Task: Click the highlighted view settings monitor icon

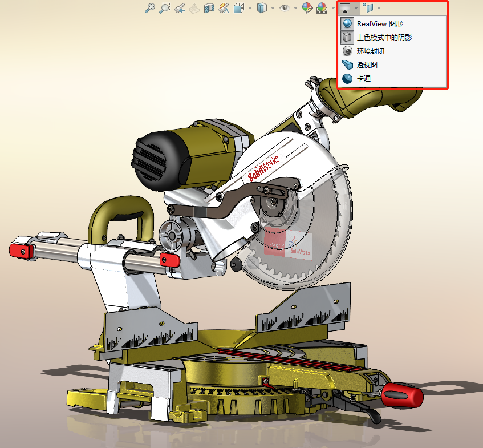Action: (x=346, y=8)
